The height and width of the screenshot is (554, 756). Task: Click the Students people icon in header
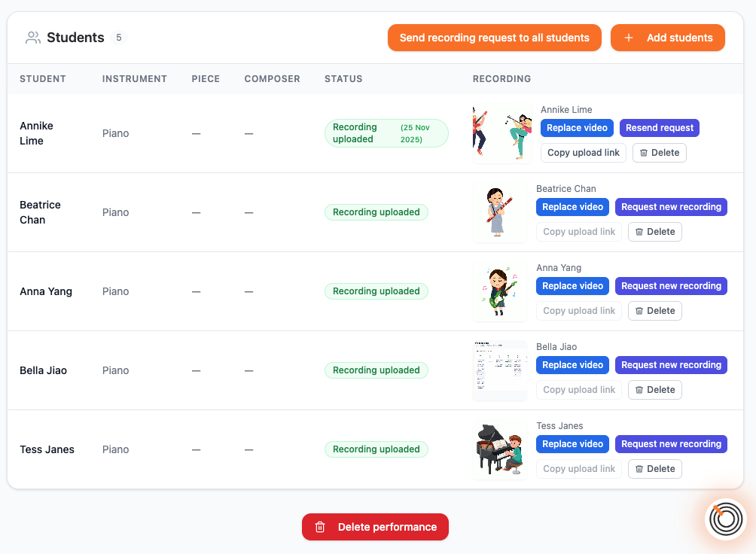coord(33,38)
